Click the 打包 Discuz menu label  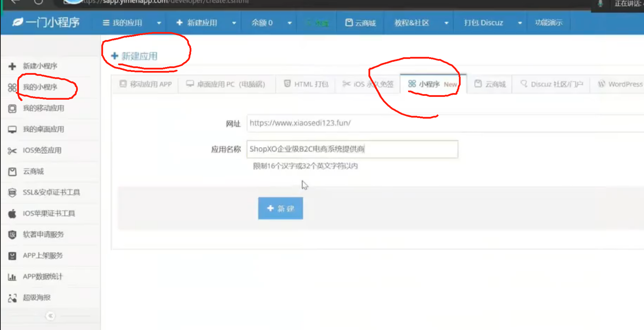pos(484,23)
